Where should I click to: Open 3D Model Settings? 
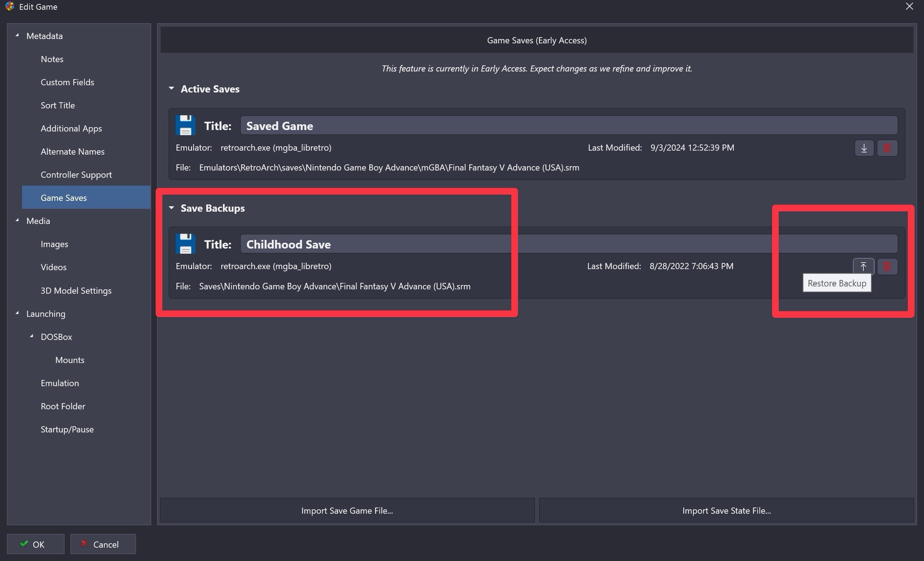point(76,291)
